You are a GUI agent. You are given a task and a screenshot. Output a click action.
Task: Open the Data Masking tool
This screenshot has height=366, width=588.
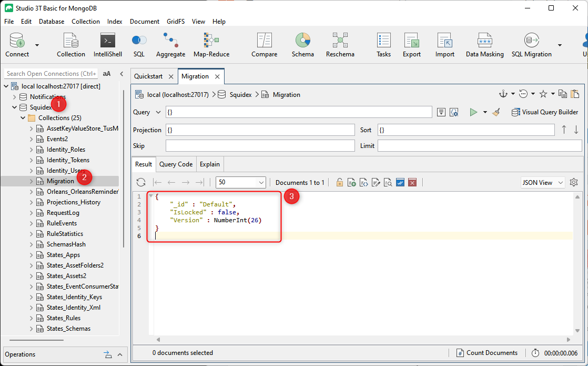[484, 45]
